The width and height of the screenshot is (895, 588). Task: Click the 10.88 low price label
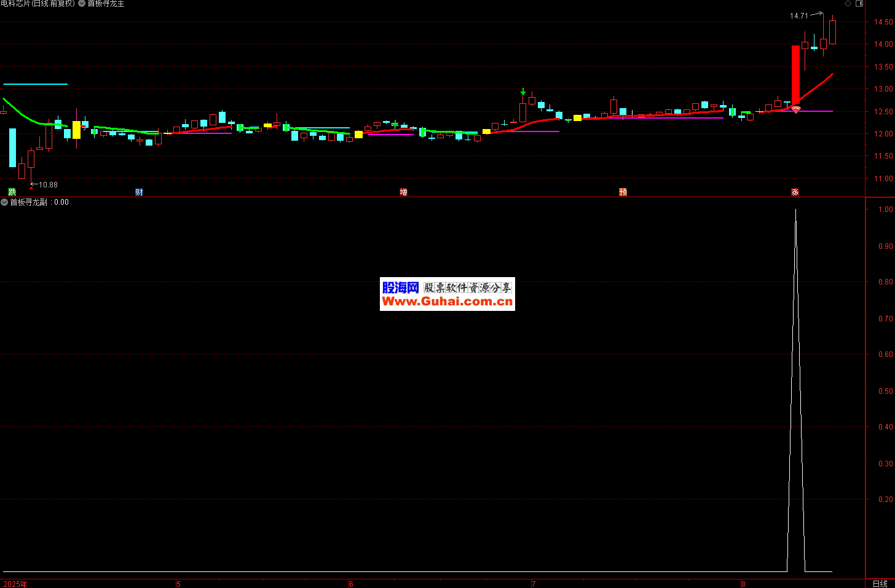coord(48,185)
